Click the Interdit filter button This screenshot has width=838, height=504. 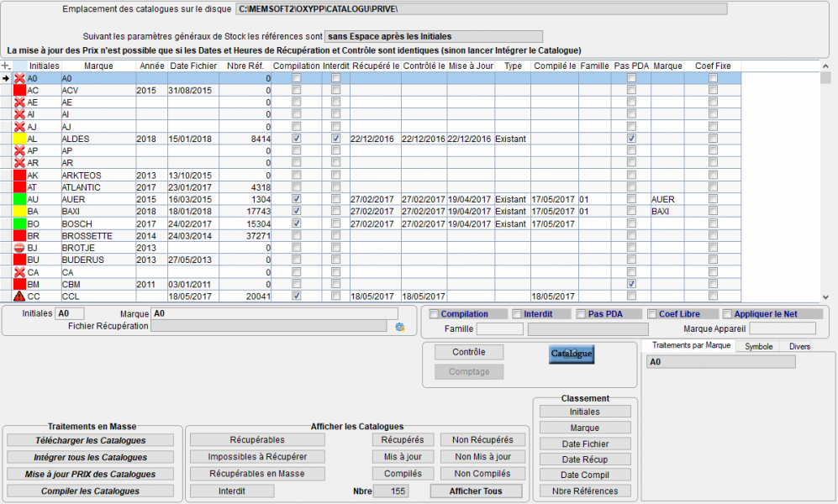click(232, 491)
